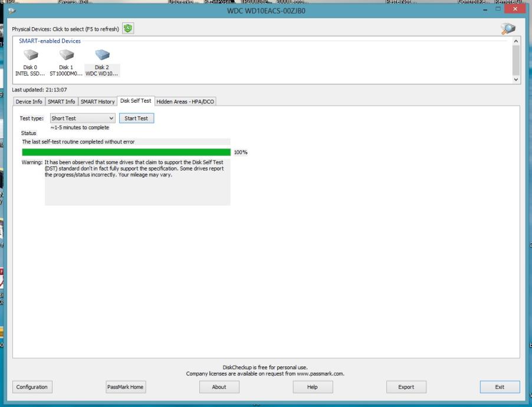The width and height of the screenshot is (532, 407).
Task: Select Disk 2 WDC WD10 drive icon
Action: click(102, 55)
